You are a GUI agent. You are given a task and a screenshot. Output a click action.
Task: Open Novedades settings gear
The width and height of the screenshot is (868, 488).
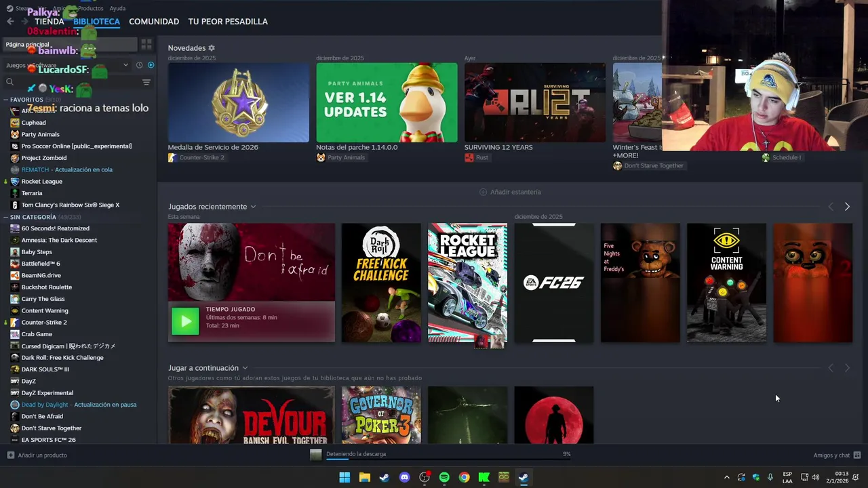tap(212, 48)
